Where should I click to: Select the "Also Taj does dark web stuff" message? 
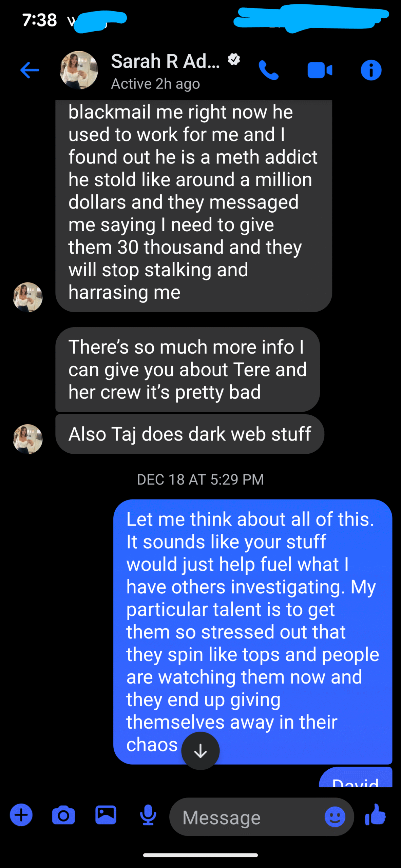tap(190, 434)
